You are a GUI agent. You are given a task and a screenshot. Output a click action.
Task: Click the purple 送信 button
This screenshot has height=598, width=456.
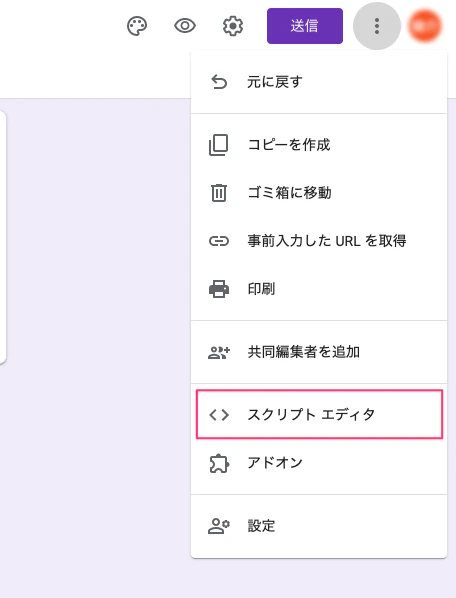[x=305, y=26]
